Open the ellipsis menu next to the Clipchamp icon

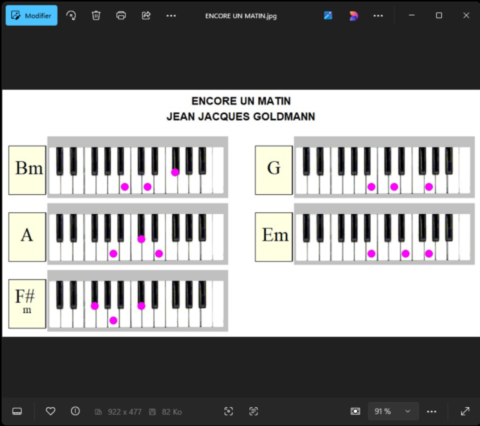click(x=378, y=16)
